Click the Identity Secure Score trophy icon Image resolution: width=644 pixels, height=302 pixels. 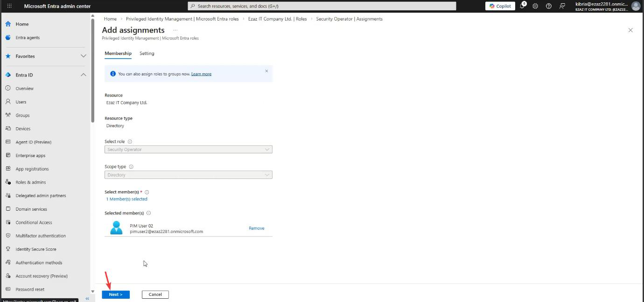coord(8,249)
